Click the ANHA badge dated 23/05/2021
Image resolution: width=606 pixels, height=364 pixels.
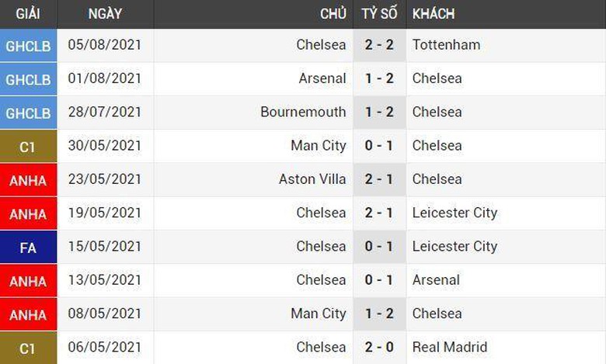coord(28,180)
